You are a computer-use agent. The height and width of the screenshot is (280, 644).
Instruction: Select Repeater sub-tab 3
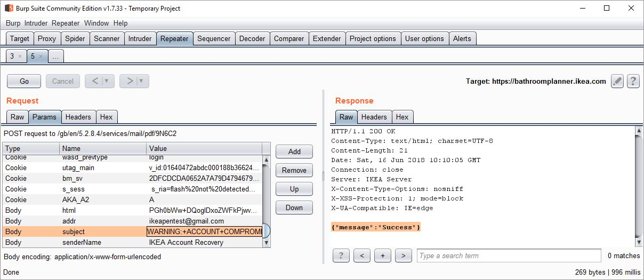(x=12, y=56)
